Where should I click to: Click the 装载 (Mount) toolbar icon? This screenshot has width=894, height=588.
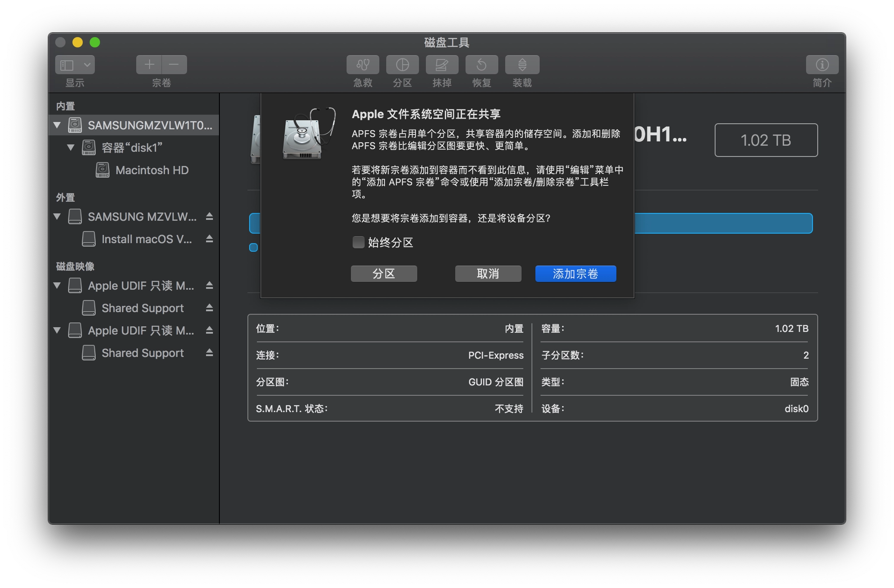pos(522,64)
